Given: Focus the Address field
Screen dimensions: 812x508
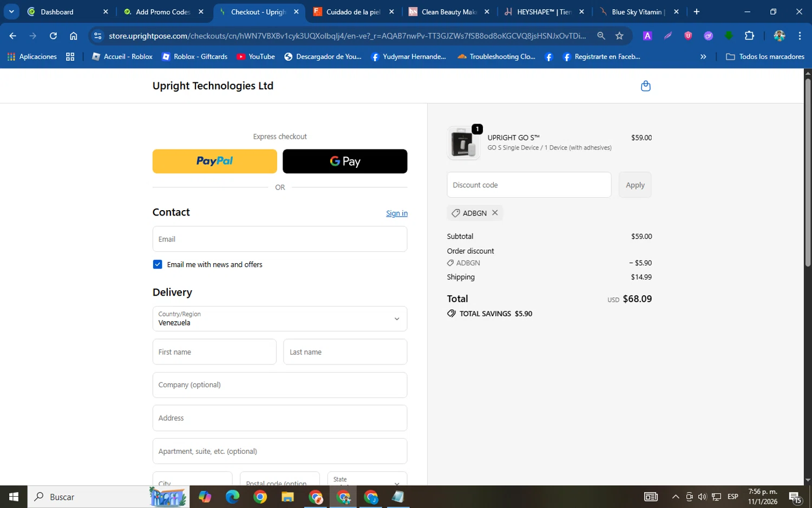Looking at the screenshot, I should (x=280, y=418).
